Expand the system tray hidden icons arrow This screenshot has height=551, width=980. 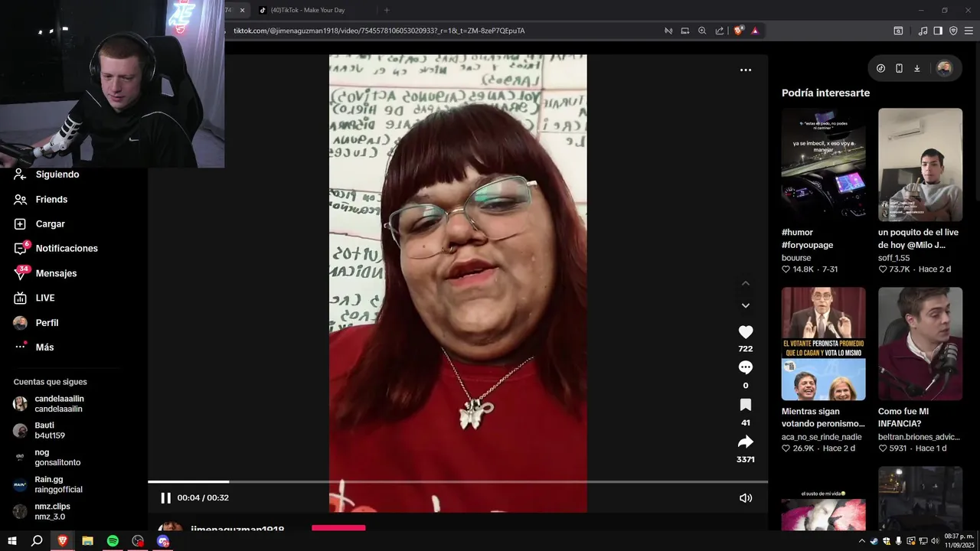point(861,541)
